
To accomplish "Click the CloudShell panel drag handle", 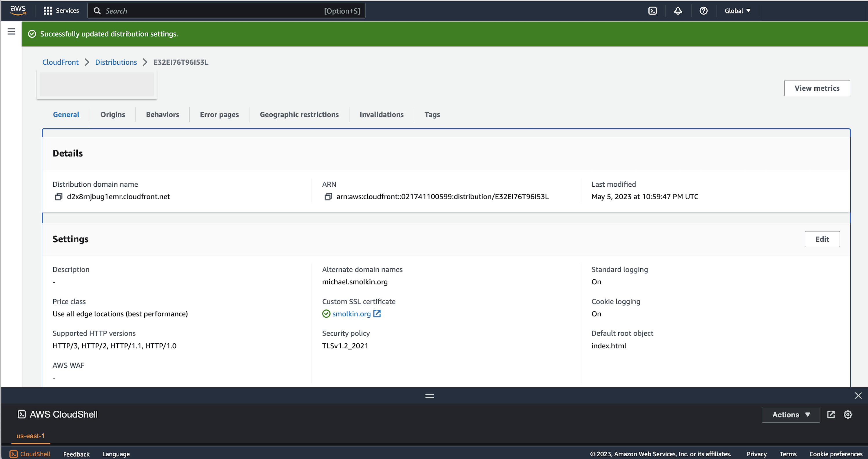I will click(x=430, y=396).
